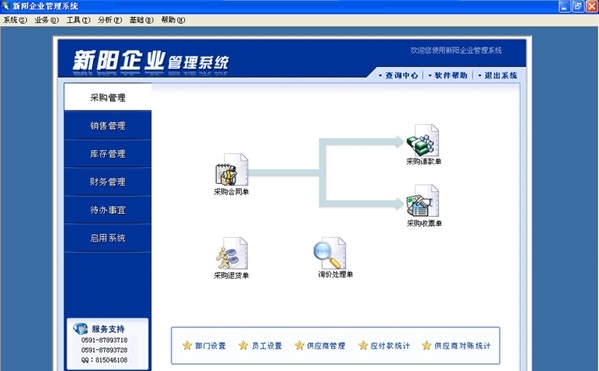Click the 采购请款单 label text
The image size is (599, 371).
(x=424, y=162)
